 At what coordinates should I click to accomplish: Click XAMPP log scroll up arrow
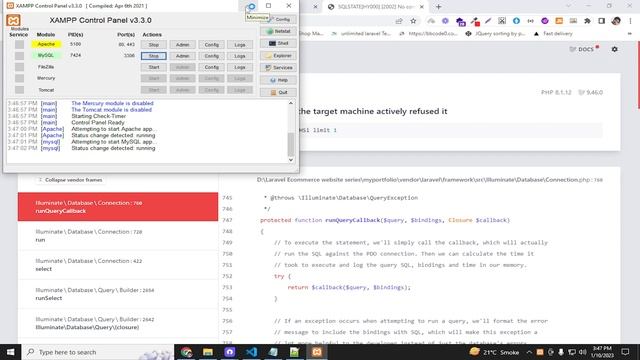click(291, 103)
